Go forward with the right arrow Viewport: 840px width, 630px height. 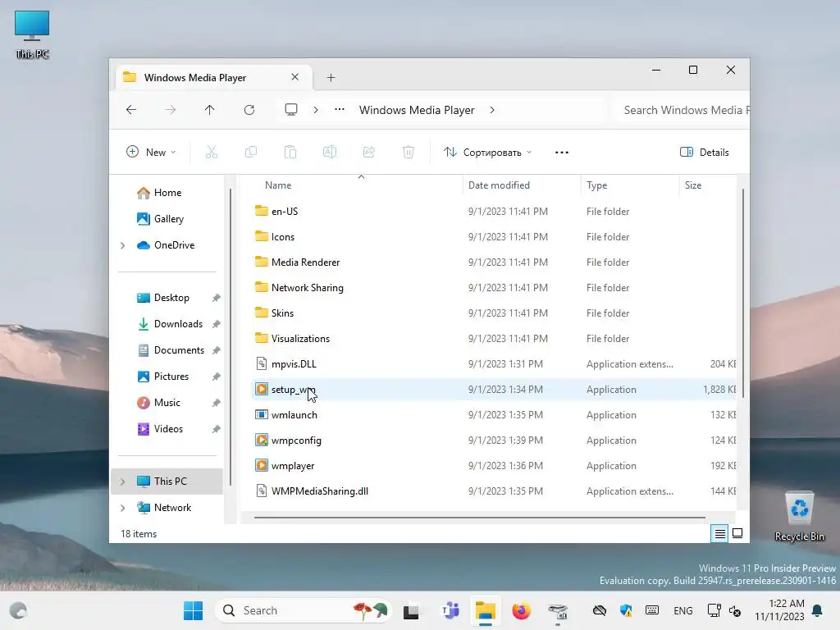[171, 110]
